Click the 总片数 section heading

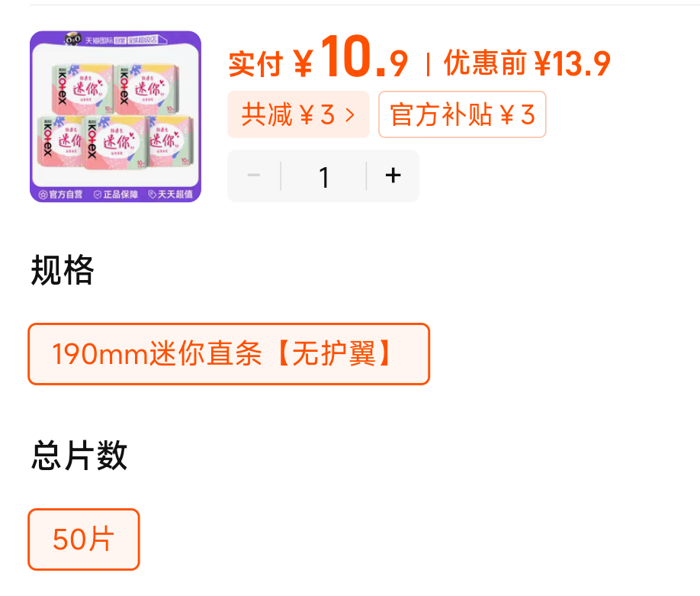79,456
